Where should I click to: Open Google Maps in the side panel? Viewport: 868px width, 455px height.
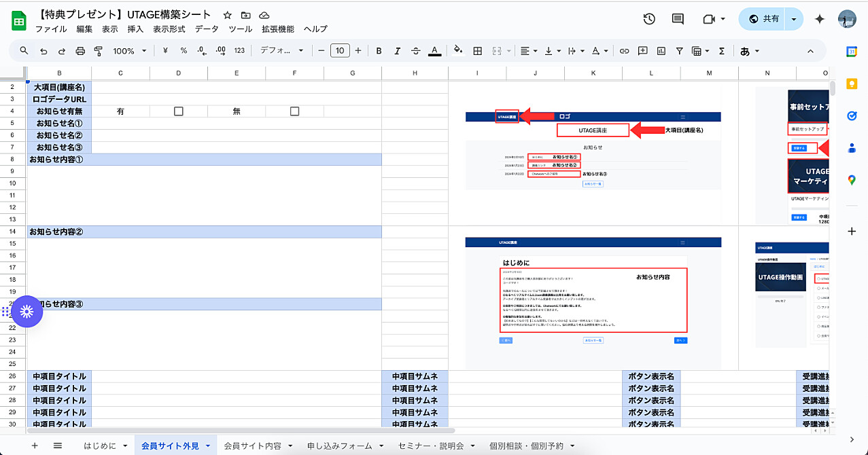[x=852, y=180]
